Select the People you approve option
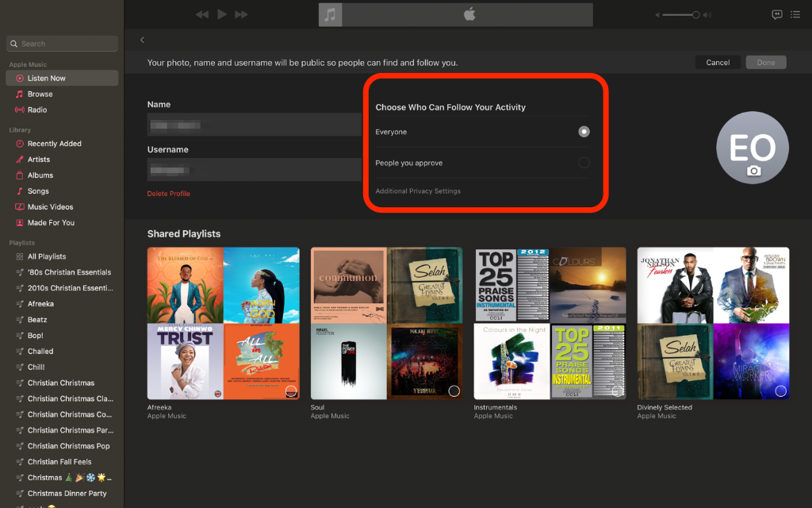Screen dimensions: 812x508 pyautogui.click(x=584, y=163)
